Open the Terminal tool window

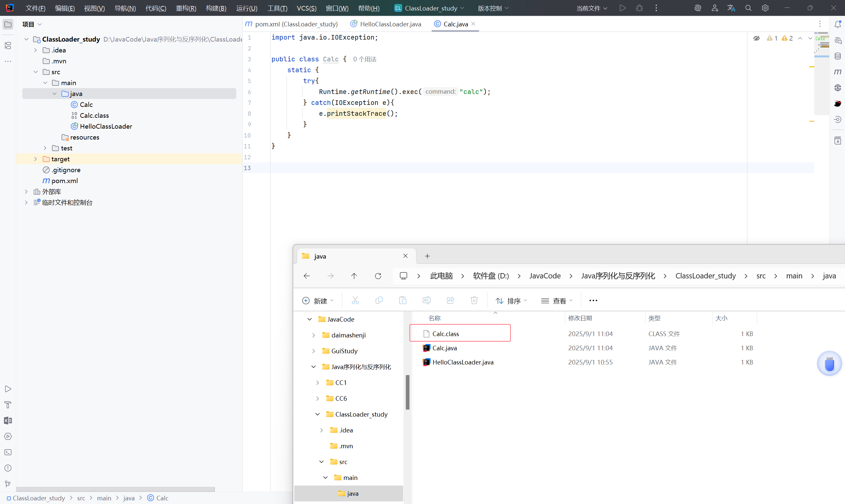[x=8, y=452]
